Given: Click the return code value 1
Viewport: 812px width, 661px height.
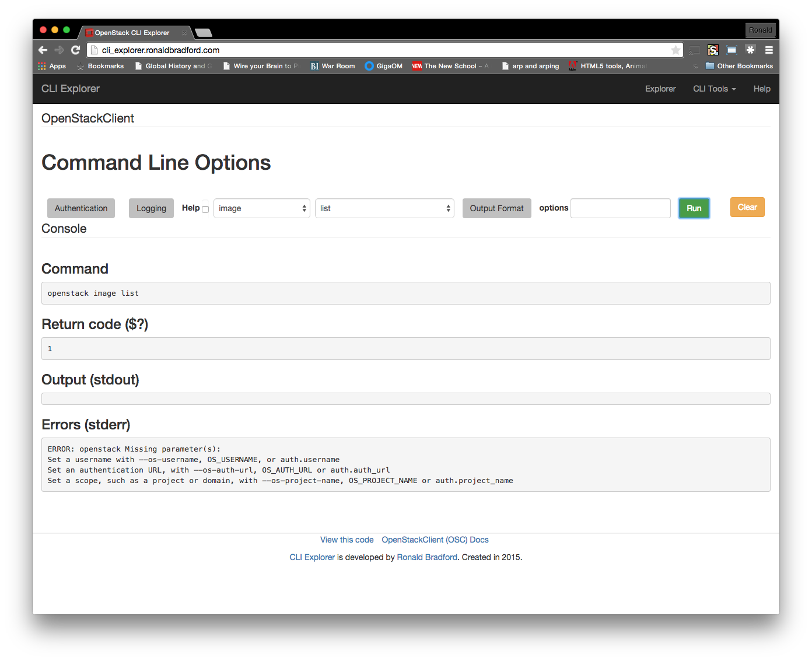Looking at the screenshot, I should pyautogui.click(x=50, y=349).
